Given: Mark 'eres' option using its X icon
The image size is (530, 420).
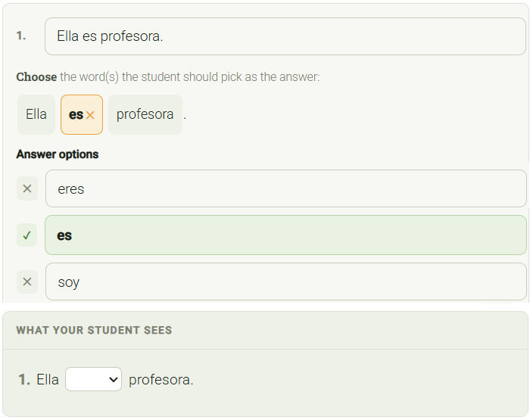Looking at the screenshot, I should tap(27, 188).
